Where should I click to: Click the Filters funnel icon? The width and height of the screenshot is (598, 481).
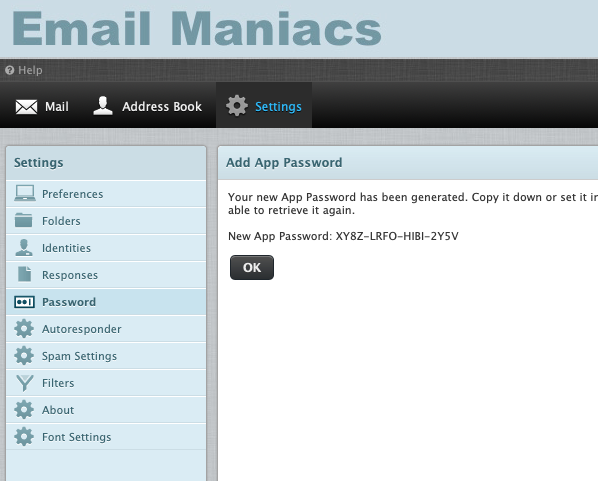pos(25,383)
